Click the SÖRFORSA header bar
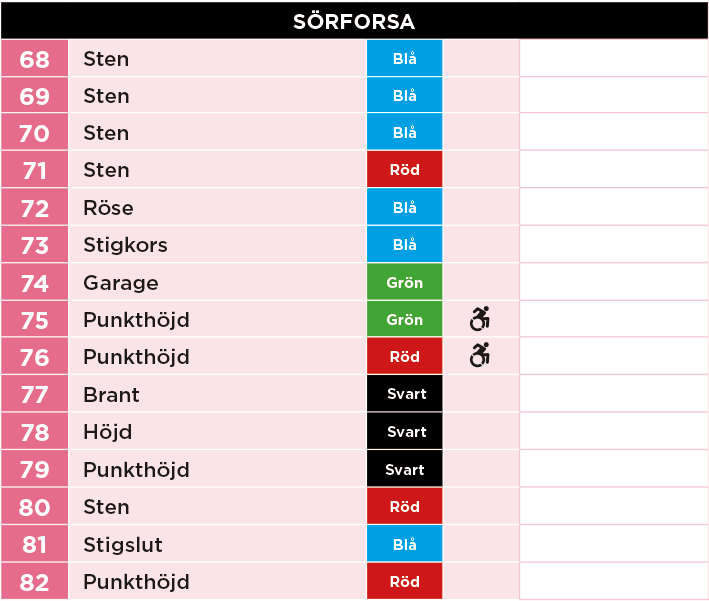Viewport: 709px width, 601px height. point(354,21)
